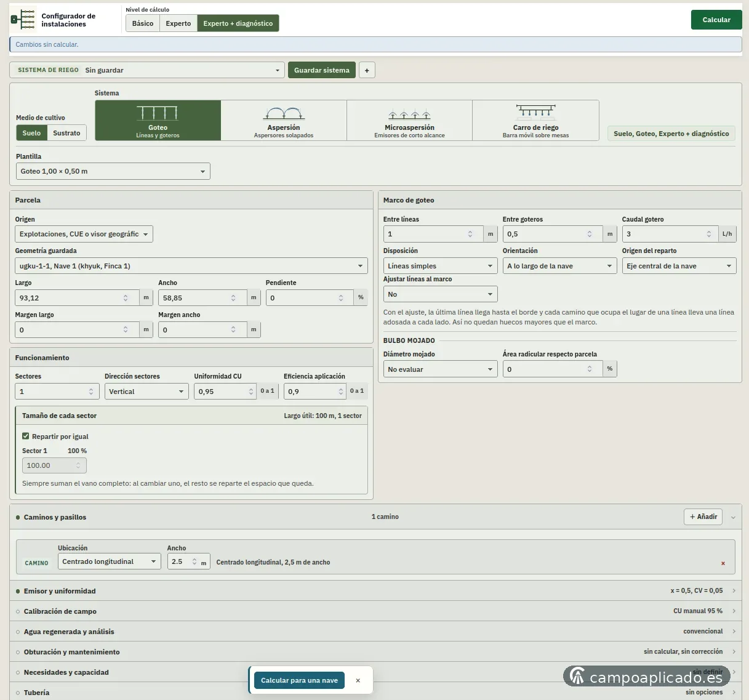Expand the Necesidades y capacidad section
749x700 pixels.
pos(375,672)
